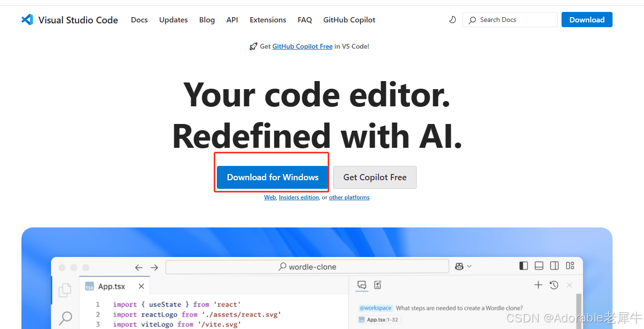The height and width of the screenshot is (329, 644).
Task: Follow the GitHub Copilot Free link
Action: tap(302, 46)
